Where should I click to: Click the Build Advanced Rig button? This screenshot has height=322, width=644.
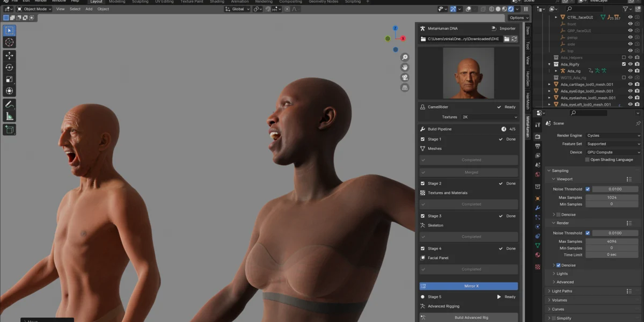469,317
